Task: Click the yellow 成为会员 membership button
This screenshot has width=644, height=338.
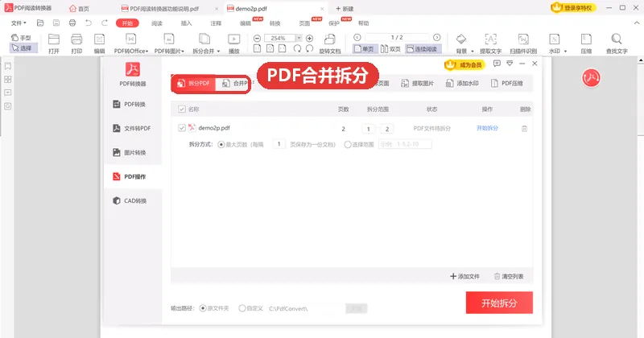Action: 464,65
